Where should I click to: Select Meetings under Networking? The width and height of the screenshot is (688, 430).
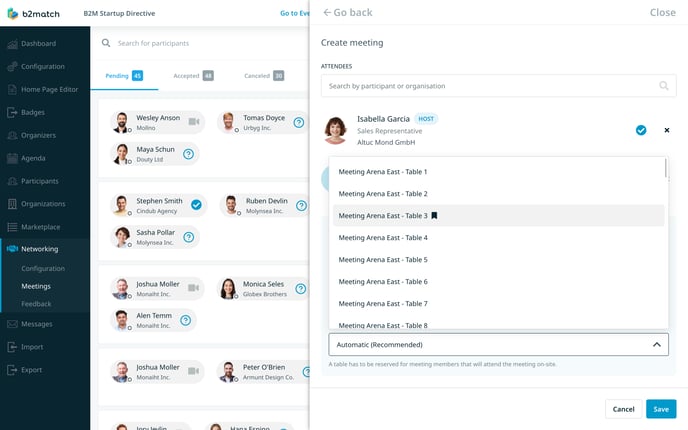click(36, 286)
